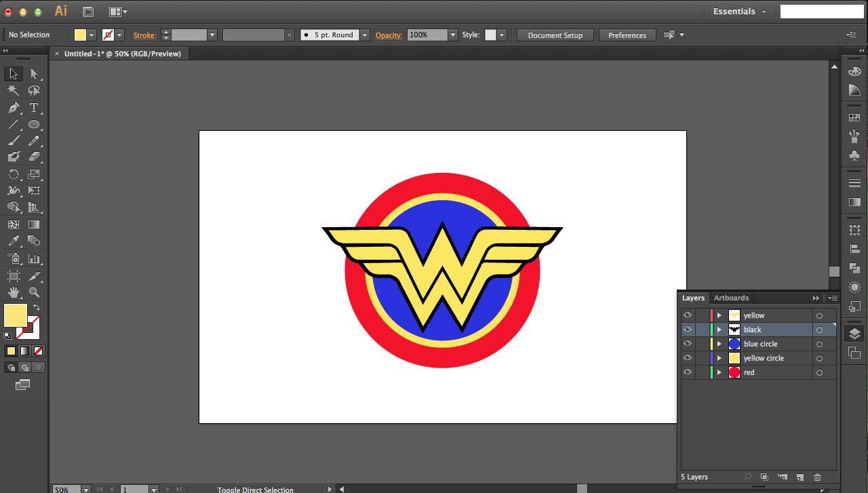Select the Untitled-1 document tab

coord(123,54)
